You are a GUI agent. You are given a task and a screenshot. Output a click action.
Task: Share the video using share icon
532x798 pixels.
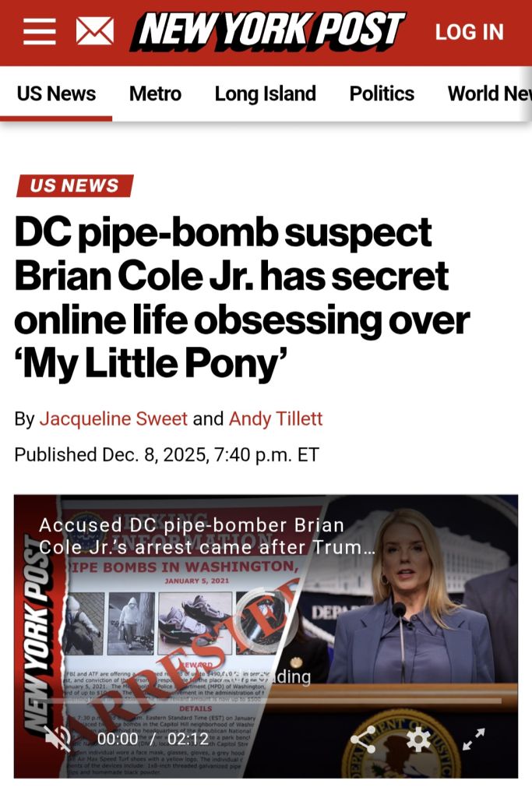click(x=365, y=740)
